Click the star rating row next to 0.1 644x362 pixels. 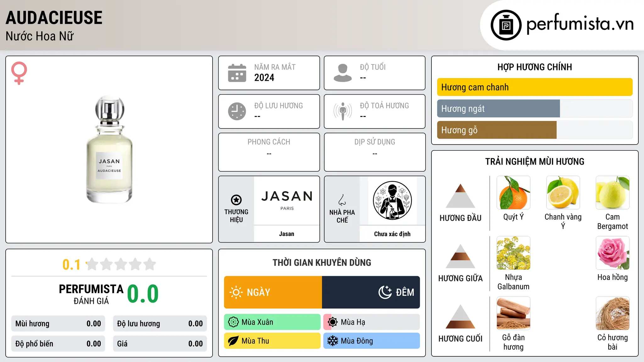[x=121, y=264]
